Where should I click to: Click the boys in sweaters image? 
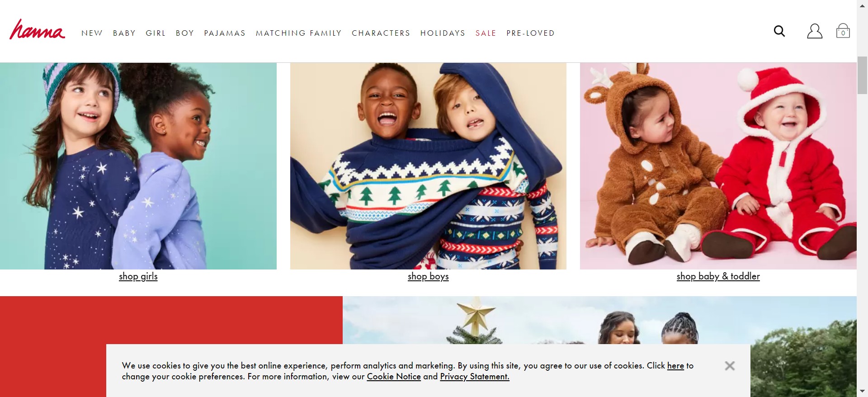pyautogui.click(x=428, y=166)
